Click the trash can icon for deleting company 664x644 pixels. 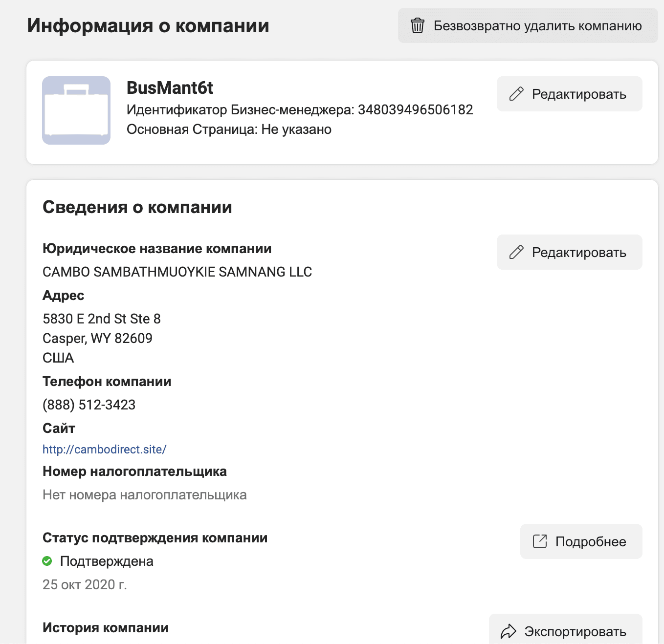coord(417,25)
